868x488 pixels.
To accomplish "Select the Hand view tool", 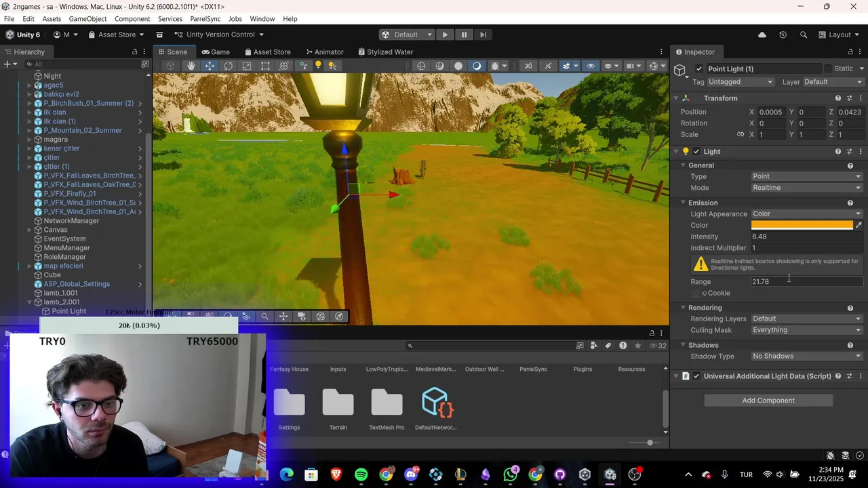I will click(191, 66).
